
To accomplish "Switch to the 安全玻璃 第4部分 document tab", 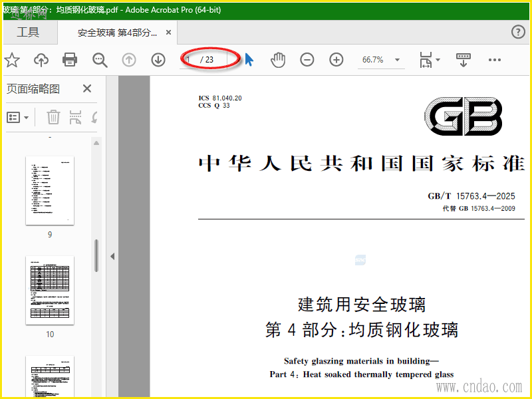I will pos(117,33).
